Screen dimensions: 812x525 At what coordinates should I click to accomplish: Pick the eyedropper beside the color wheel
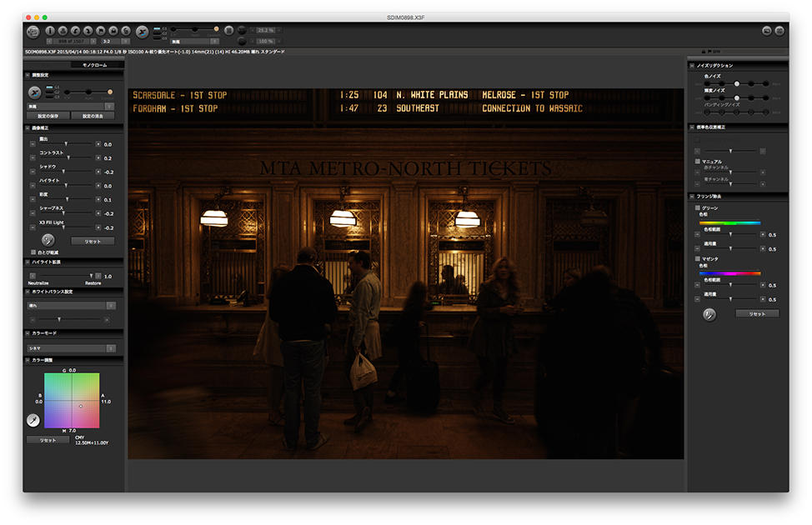click(33, 420)
